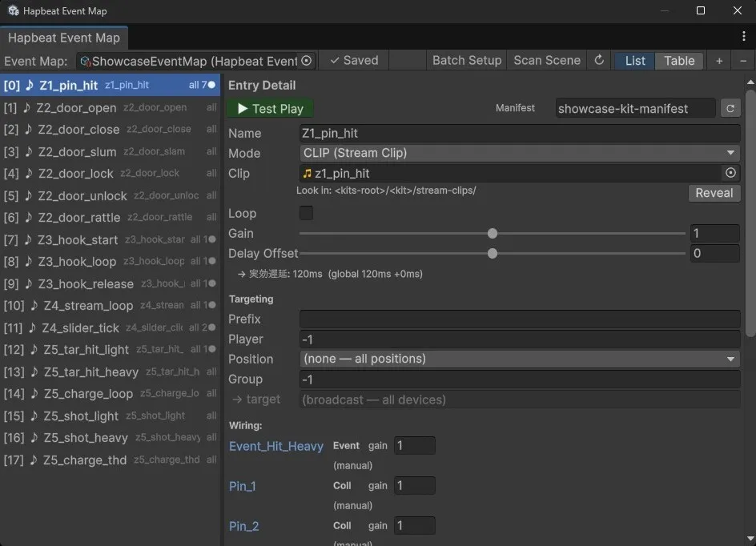Viewport: 756px width, 546px height.
Task: Click the Batch Setup button
Action: 467,60
